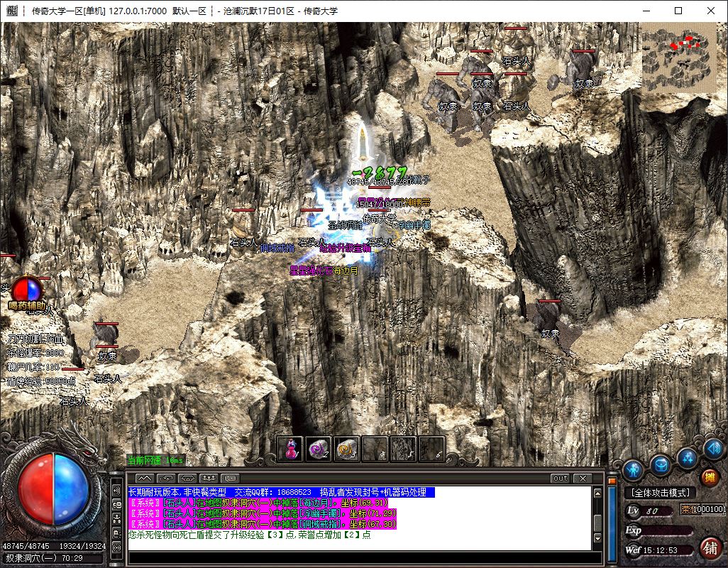Screen dimensions: 728x568
Task: Use the gold scroll stone in slot 3
Action: [x=347, y=449]
